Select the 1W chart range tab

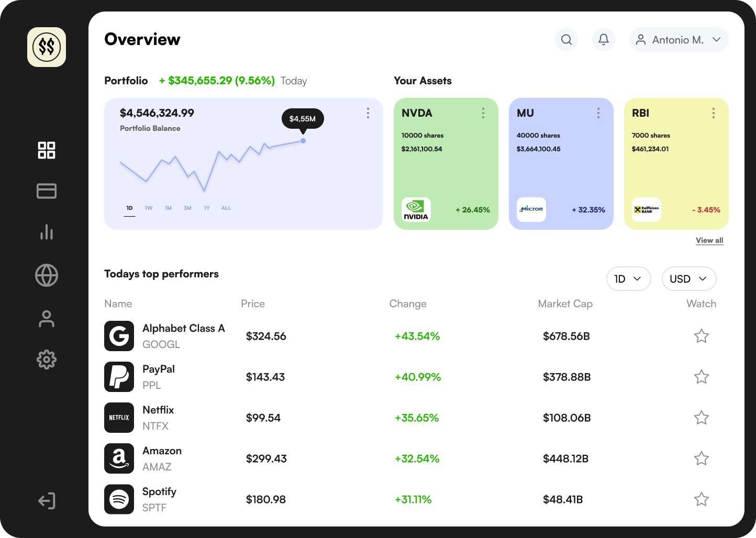coord(149,208)
